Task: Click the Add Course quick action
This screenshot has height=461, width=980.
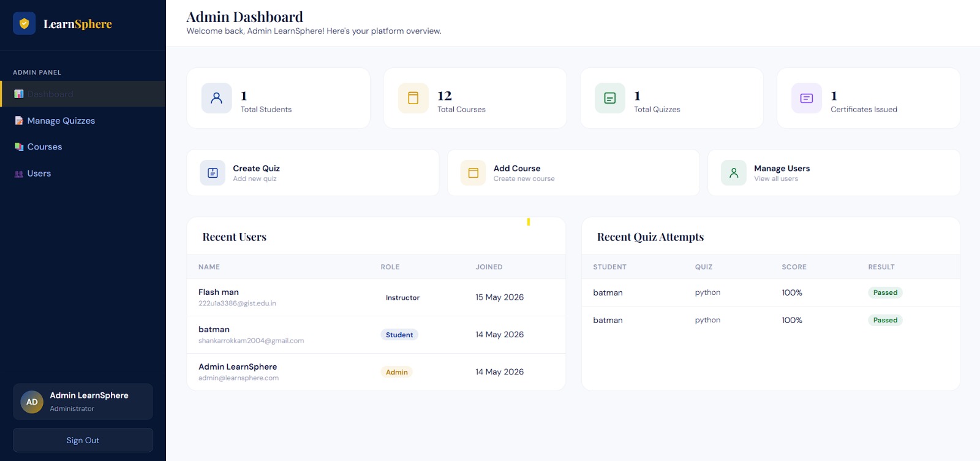Action: click(573, 173)
